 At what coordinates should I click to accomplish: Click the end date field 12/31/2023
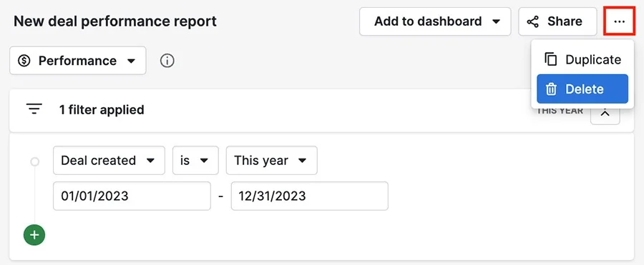310,196
